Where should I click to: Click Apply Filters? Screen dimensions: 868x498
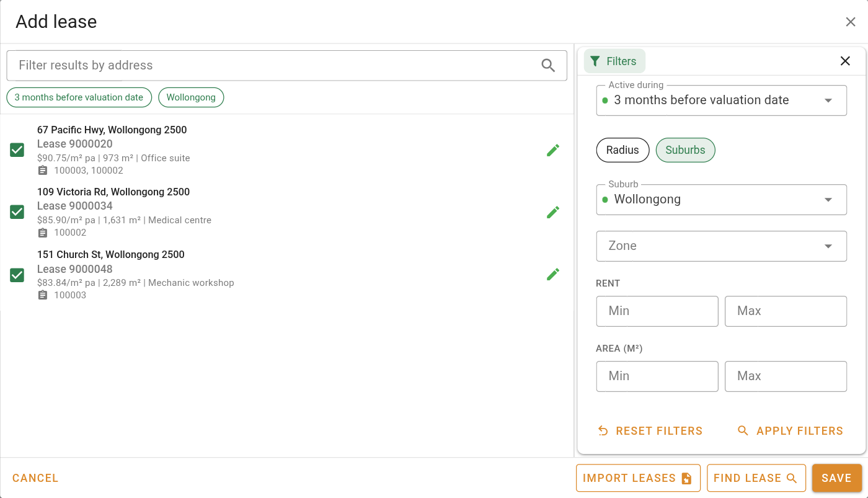(790, 431)
